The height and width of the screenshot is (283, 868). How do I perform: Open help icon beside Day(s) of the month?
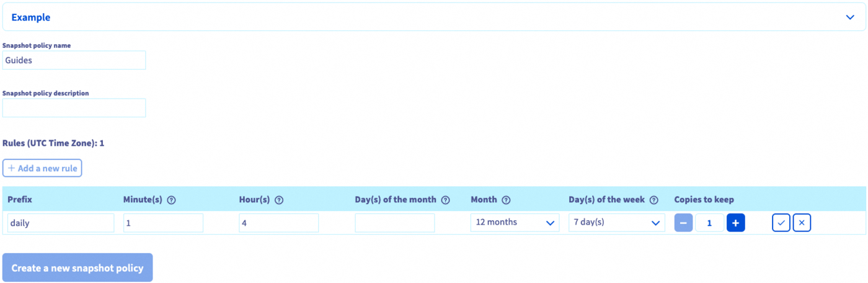[445, 200]
